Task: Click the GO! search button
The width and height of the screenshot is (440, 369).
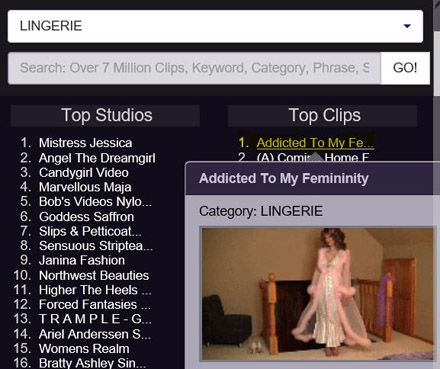Action: (405, 68)
